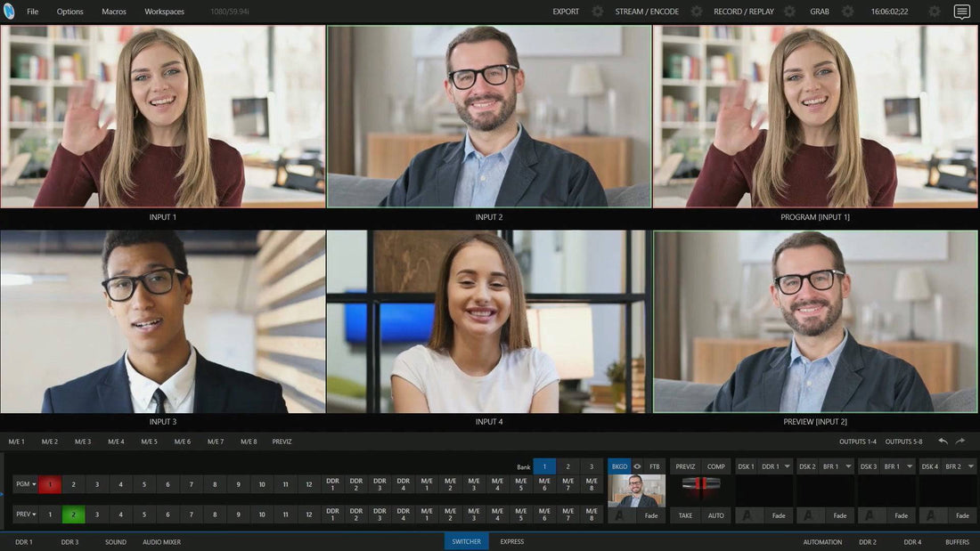
Task: Click the RECORD / REPLAY button
Action: click(744, 12)
